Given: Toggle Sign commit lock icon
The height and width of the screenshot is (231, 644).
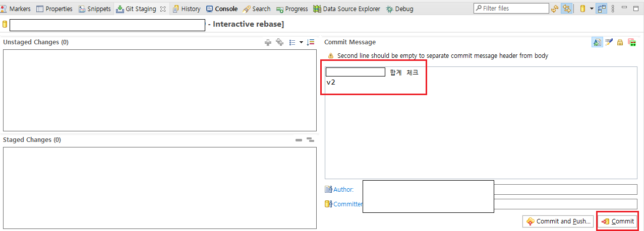Looking at the screenshot, I should [x=620, y=43].
